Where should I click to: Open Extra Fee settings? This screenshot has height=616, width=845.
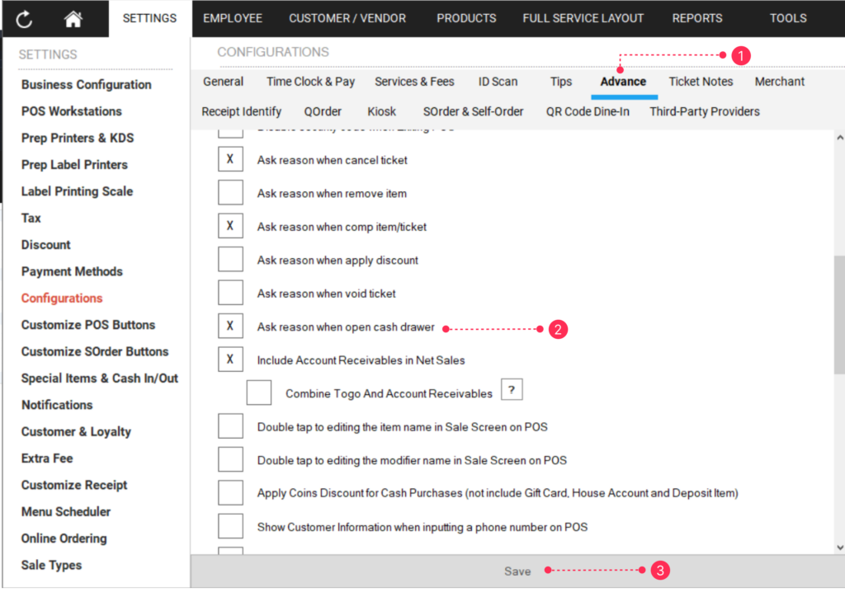pyautogui.click(x=47, y=458)
